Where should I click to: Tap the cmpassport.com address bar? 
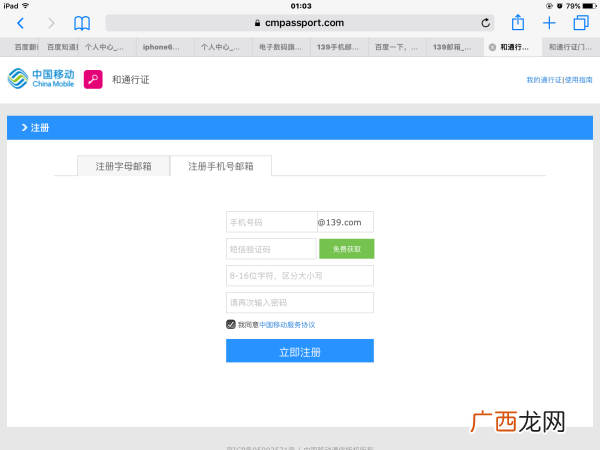click(x=300, y=23)
